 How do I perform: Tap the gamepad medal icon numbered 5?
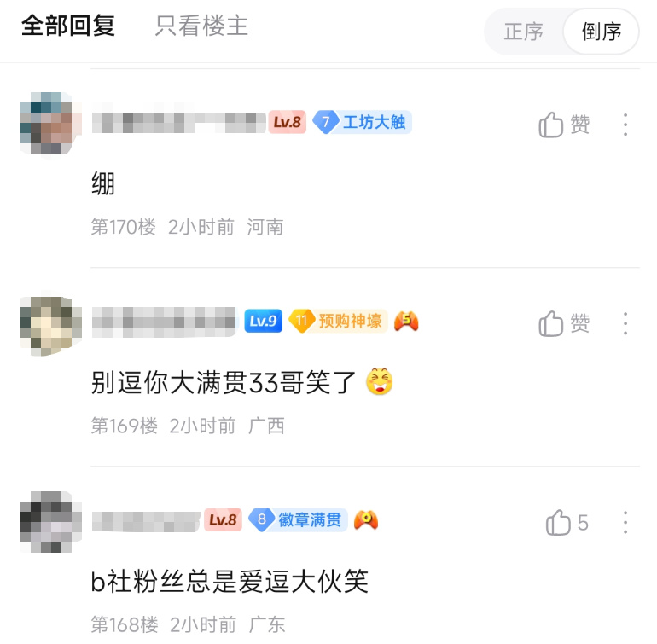tap(406, 322)
